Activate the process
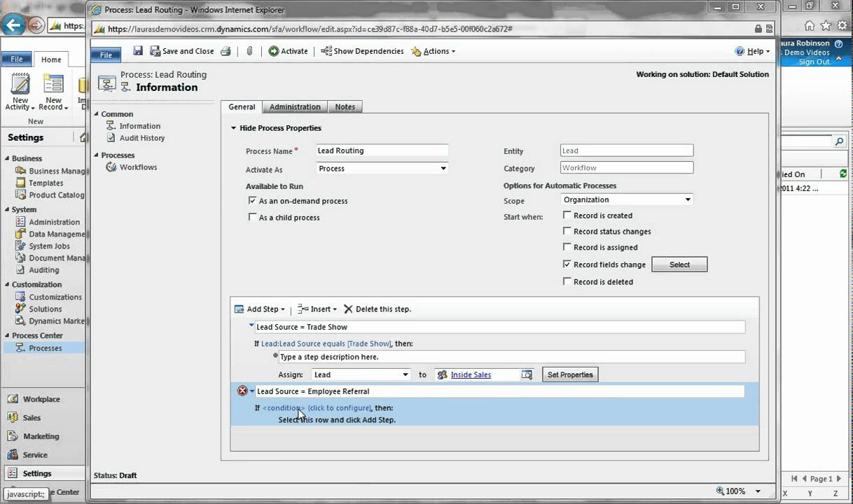 point(288,51)
